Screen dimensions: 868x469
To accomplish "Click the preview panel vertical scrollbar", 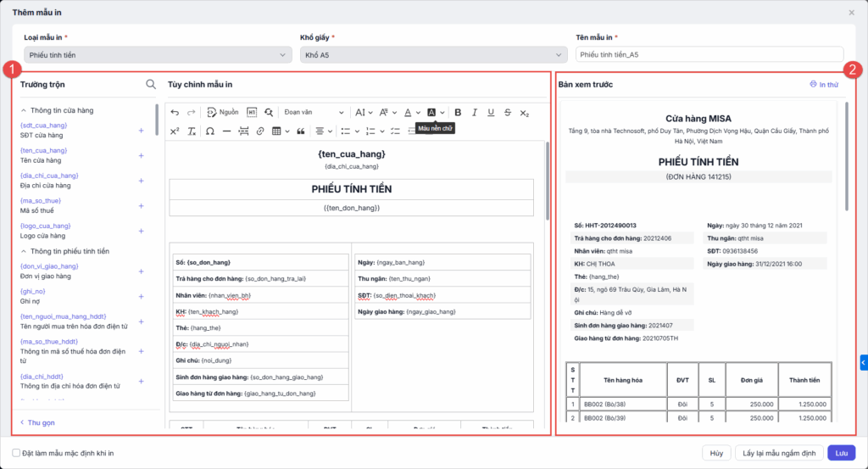I will [847, 156].
